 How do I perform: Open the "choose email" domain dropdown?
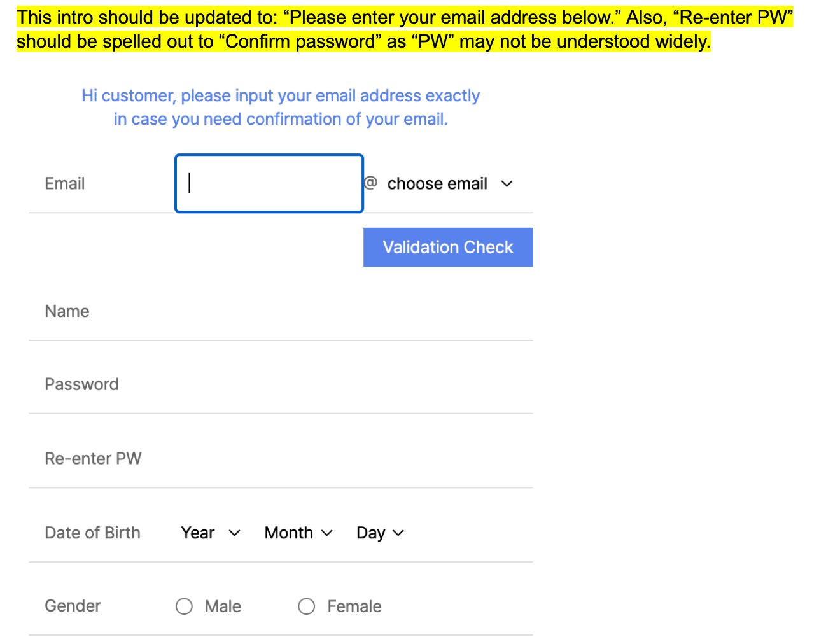click(449, 184)
